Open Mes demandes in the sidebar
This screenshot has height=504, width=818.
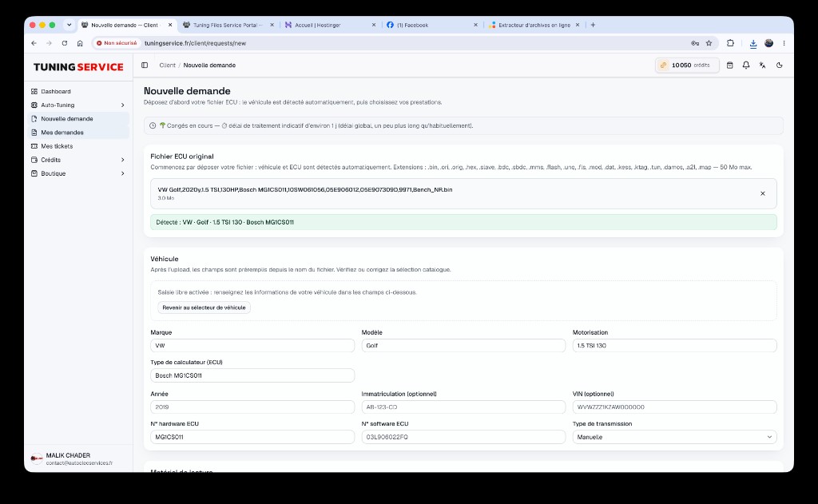(x=78, y=133)
